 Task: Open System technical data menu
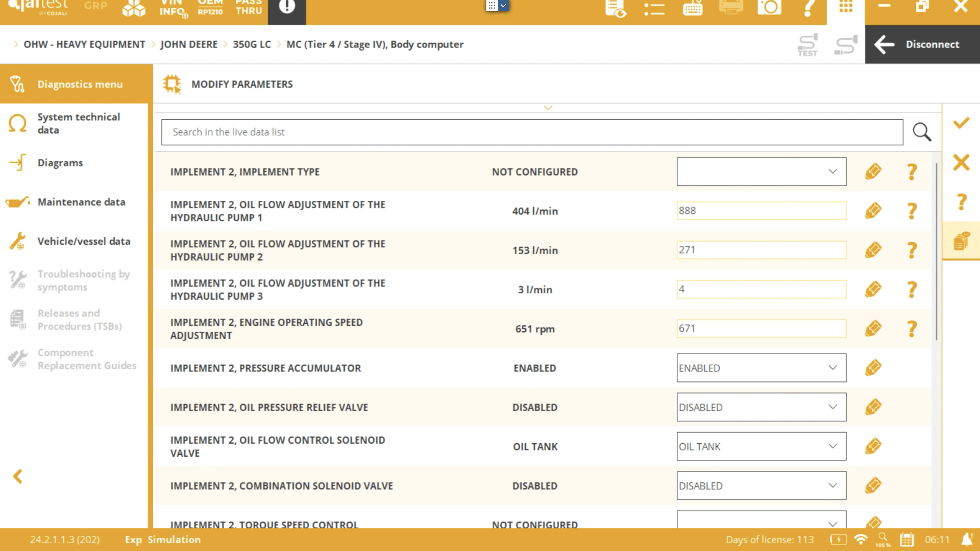[x=78, y=123]
